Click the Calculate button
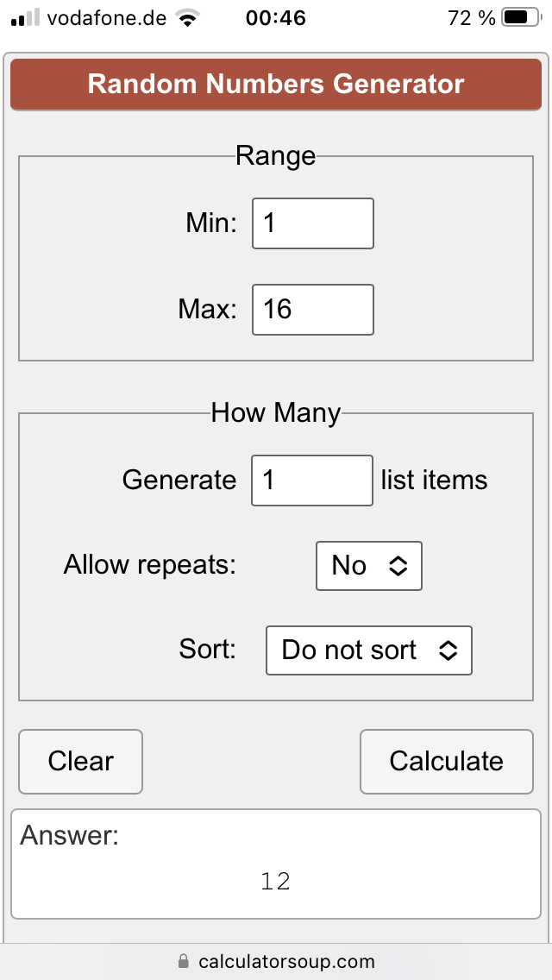Viewport: 552px width, 980px height. point(447,761)
